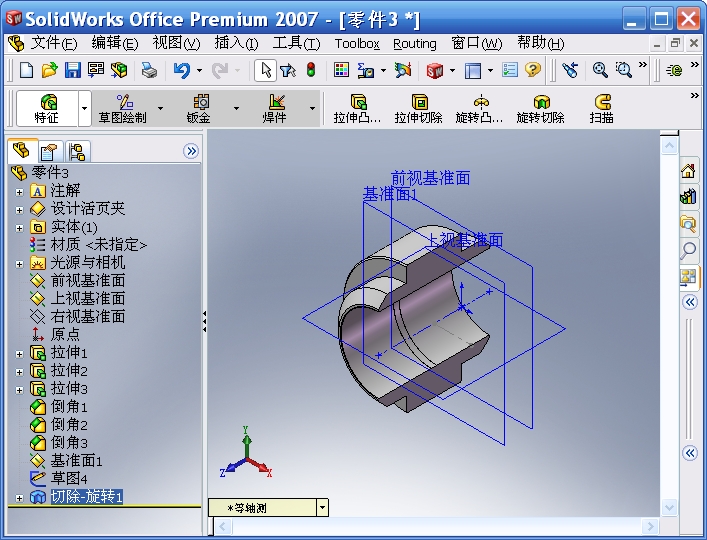Click the home icon in right task pane
The height and width of the screenshot is (540, 707).
(x=689, y=171)
